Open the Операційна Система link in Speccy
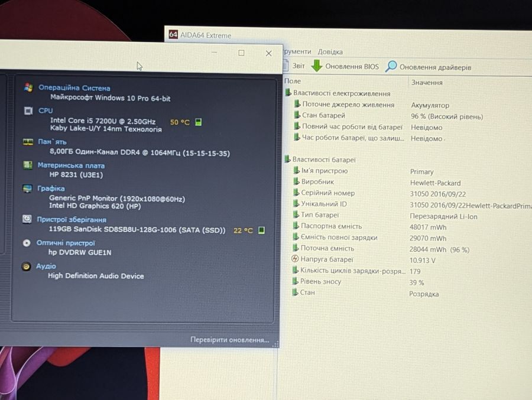 coord(74,88)
